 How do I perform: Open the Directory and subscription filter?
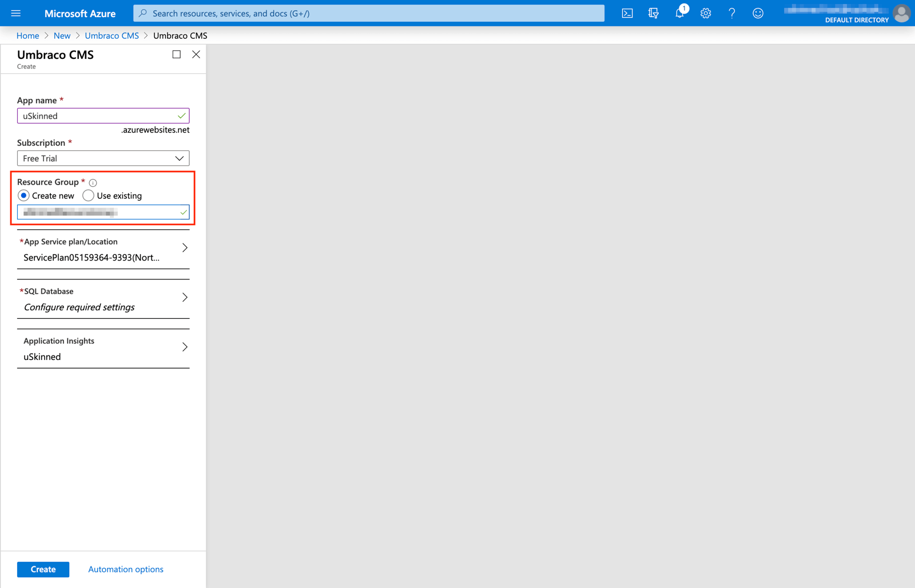(654, 13)
